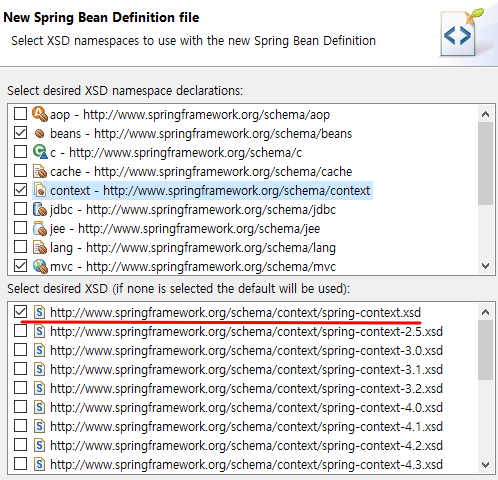Click the context namespace icon

[x=40, y=190]
